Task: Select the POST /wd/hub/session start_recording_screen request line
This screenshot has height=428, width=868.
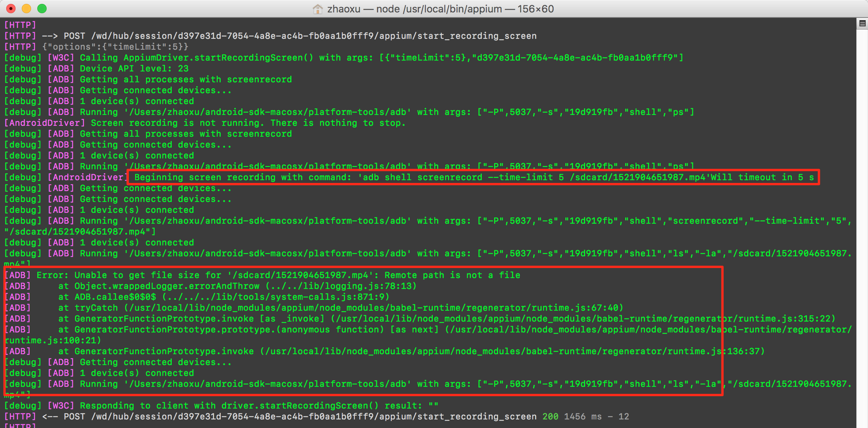Action: [272, 36]
